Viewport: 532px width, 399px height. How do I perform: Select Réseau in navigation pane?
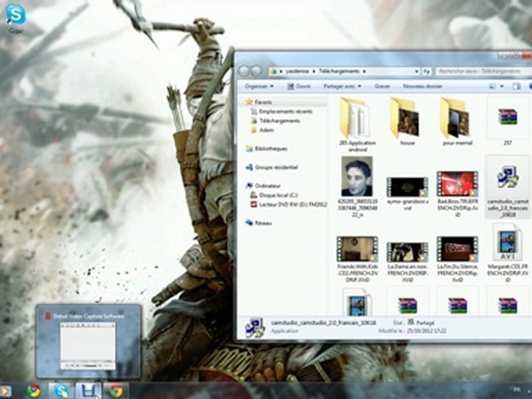click(259, 223)
